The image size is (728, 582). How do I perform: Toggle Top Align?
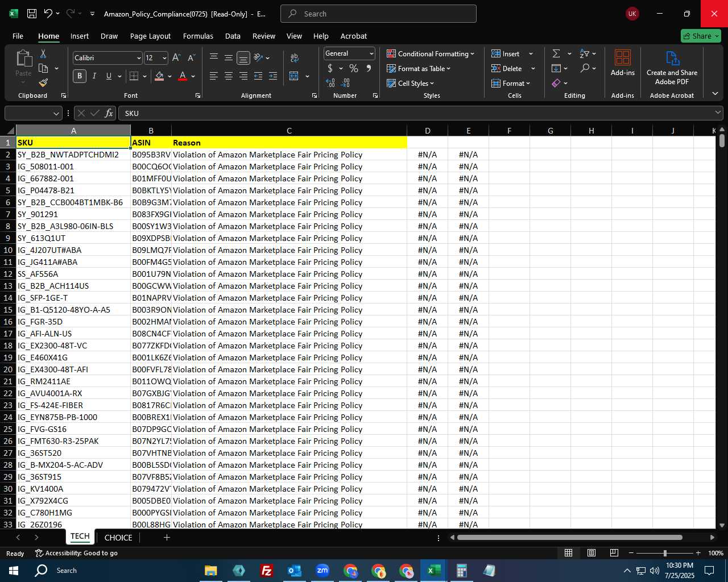(214, 58)
